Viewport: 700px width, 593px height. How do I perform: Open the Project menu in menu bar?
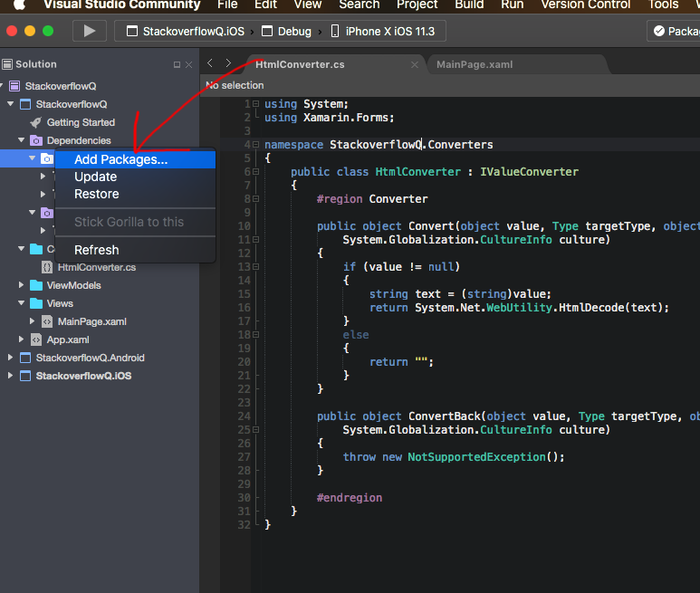point(417,5)
